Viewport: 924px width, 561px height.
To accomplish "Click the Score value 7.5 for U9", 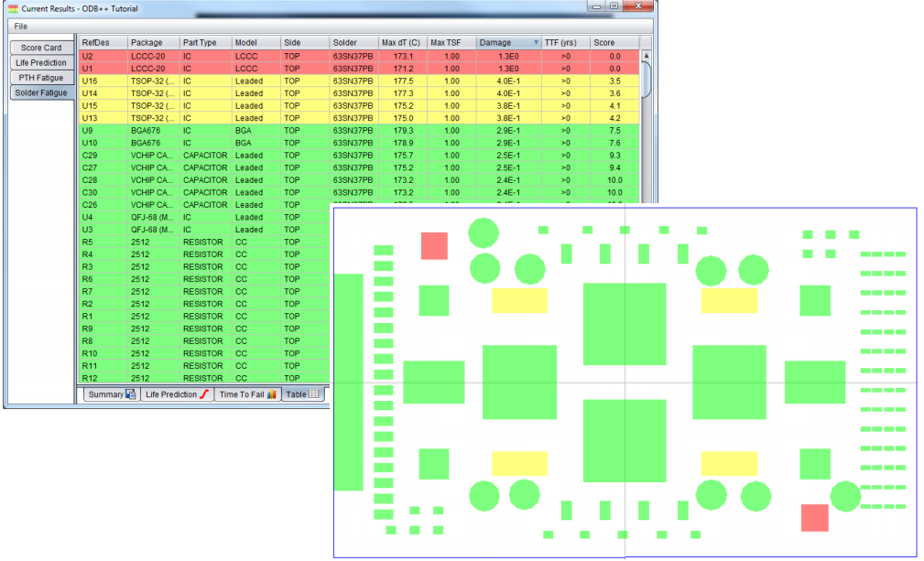I will point(614,131).
